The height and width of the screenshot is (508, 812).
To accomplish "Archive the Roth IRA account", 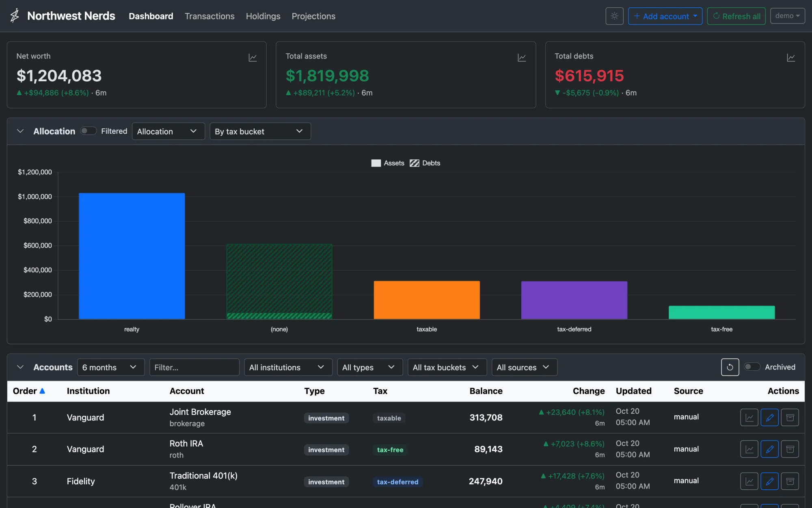I will click(790, 449).
